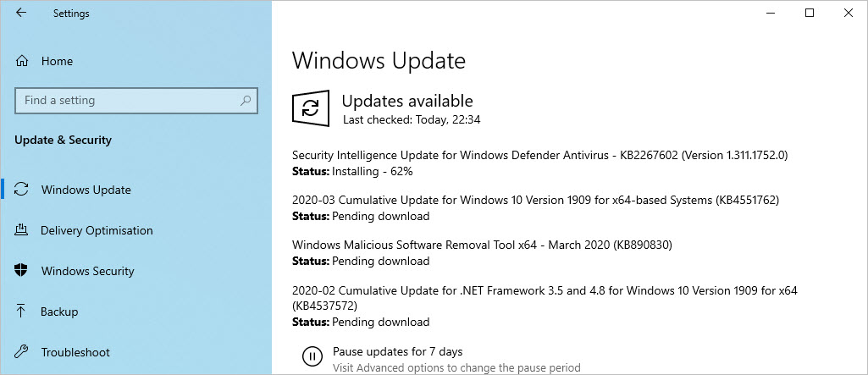Click the Windows Update sync arrows icon in sidebar
The image size is (868, 375).
coord(21,190)
